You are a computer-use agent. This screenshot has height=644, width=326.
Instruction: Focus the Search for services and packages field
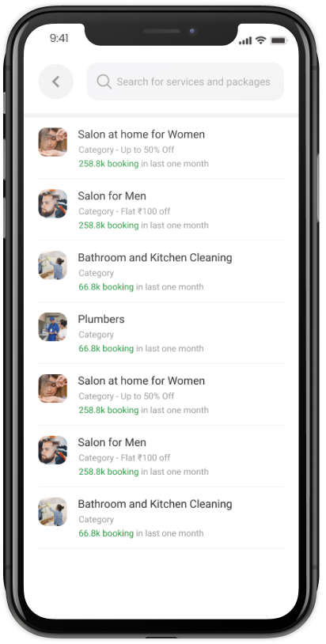tap(185, 81)
